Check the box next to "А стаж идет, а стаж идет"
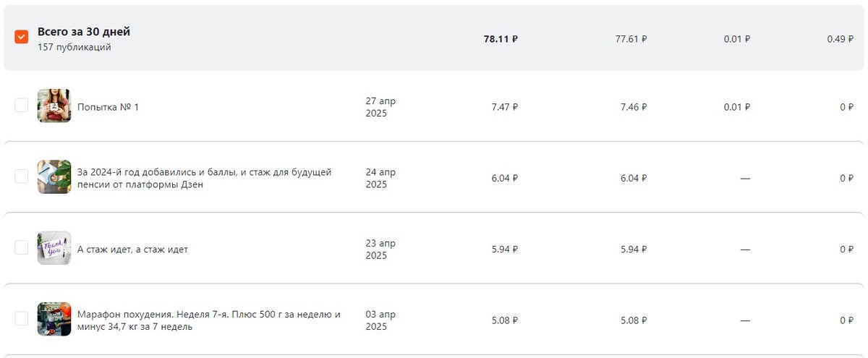This screenshot has width=868, height=358. point(22,248)
